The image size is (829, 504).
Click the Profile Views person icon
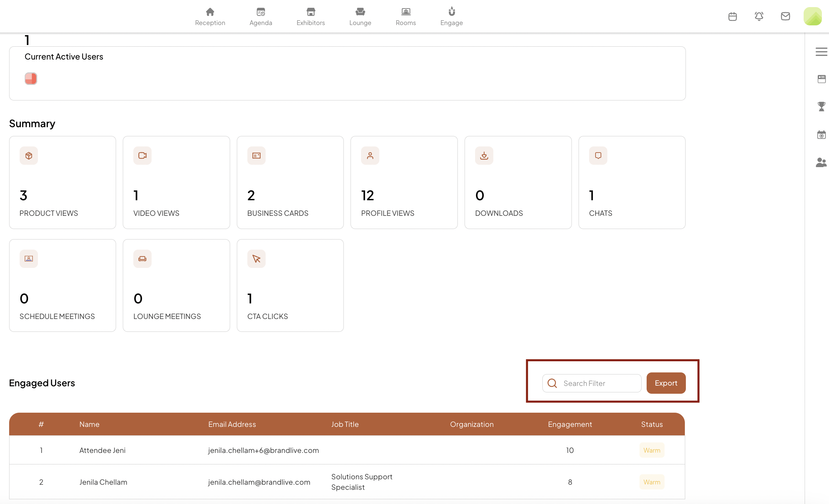pyautogui.click(x=370, y=156)
